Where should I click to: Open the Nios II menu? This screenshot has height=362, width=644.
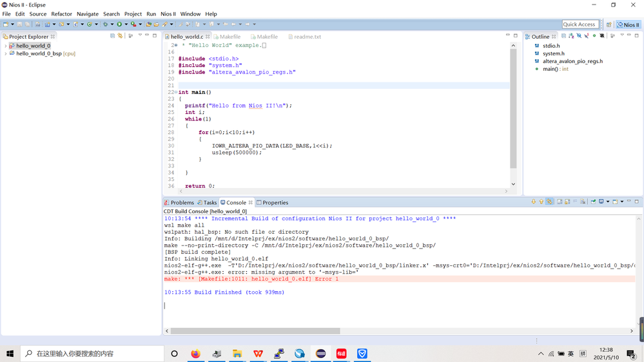pos(168,14)
